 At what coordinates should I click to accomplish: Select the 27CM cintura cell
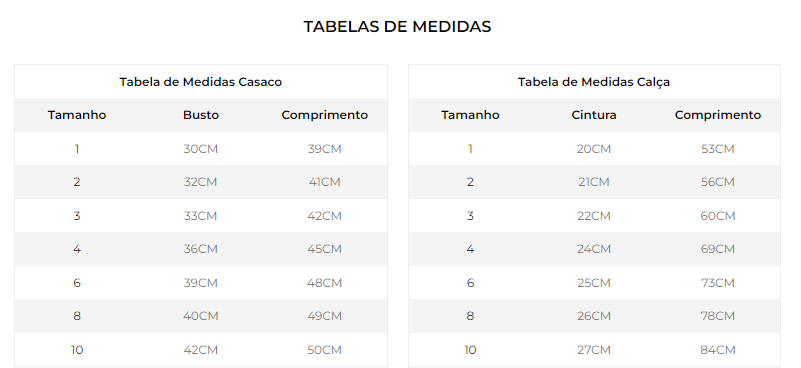click(x=594, y=350)
